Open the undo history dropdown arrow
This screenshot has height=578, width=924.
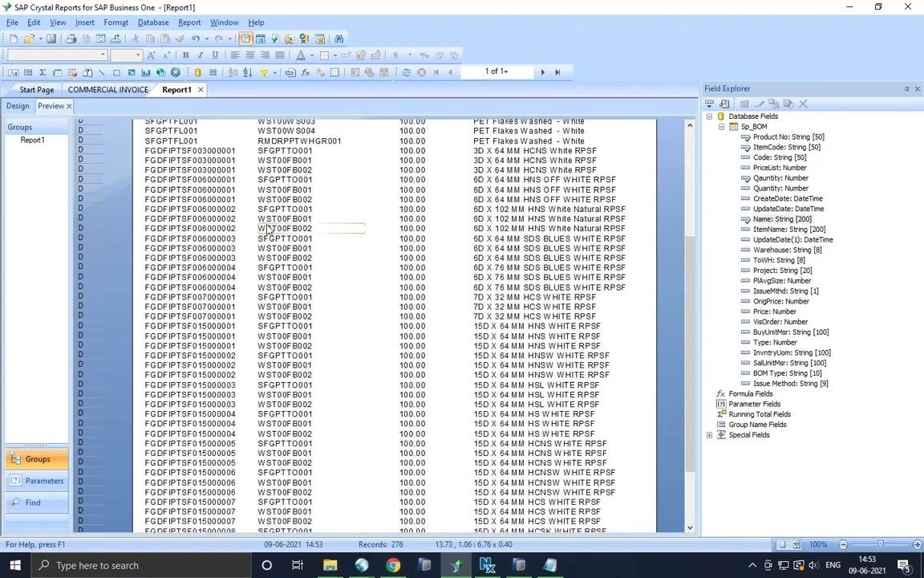click(x=206, y=39)
